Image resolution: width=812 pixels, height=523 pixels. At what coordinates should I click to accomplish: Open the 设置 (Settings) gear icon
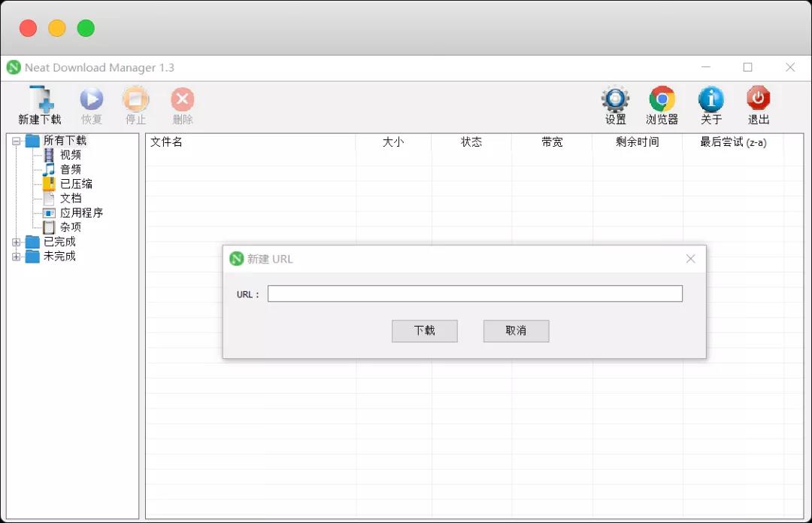click(x=615, y=100)
